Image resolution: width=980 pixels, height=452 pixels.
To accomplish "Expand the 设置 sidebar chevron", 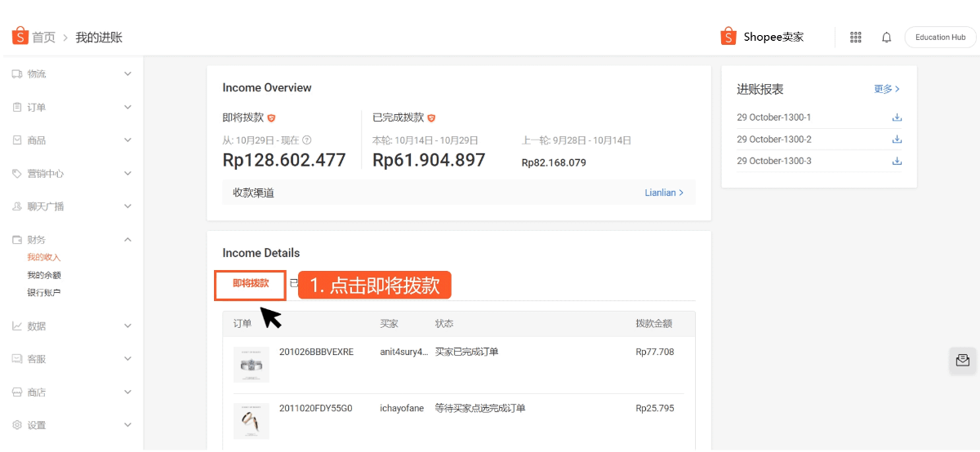I will click(127, 425).
